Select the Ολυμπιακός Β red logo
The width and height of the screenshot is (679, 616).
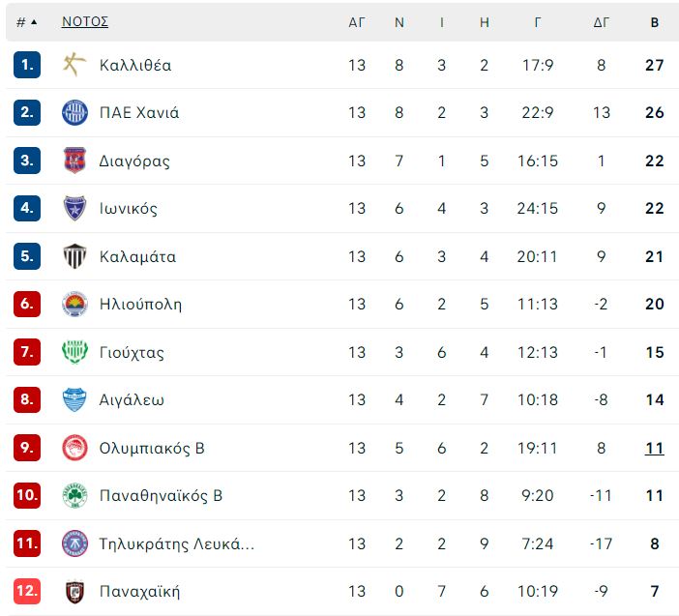(74, 448)
